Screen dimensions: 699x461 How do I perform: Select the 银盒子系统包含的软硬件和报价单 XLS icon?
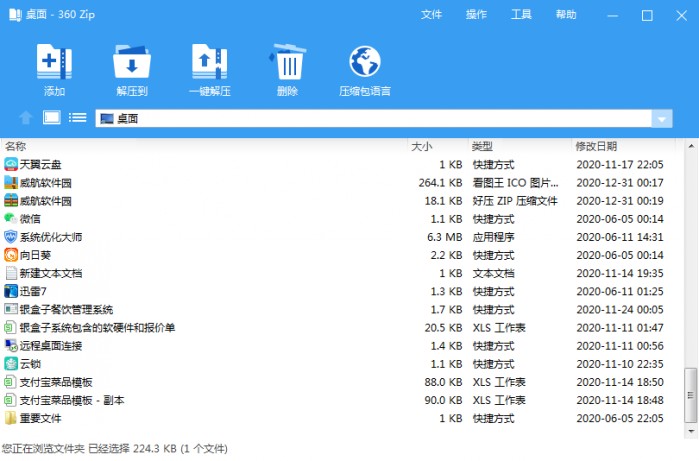[11, 328]
